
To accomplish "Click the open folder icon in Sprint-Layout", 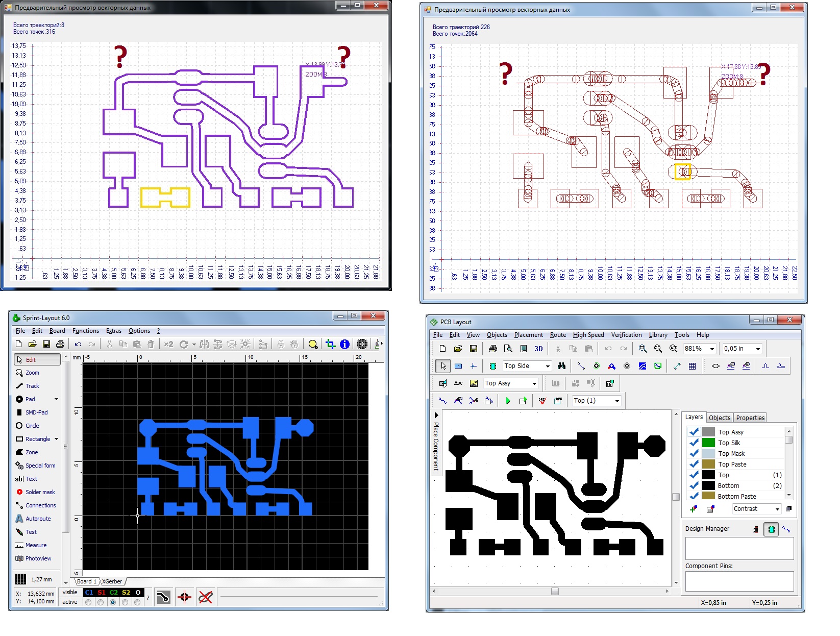I will [32, 344].
